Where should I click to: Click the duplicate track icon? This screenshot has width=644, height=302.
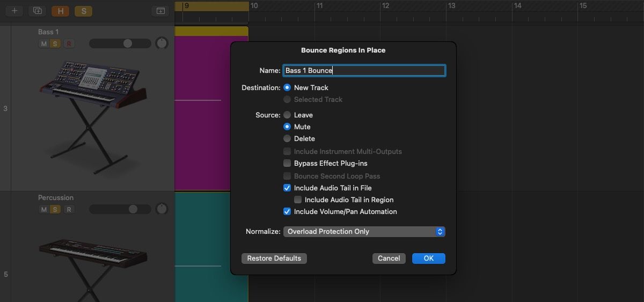(38, 11)
